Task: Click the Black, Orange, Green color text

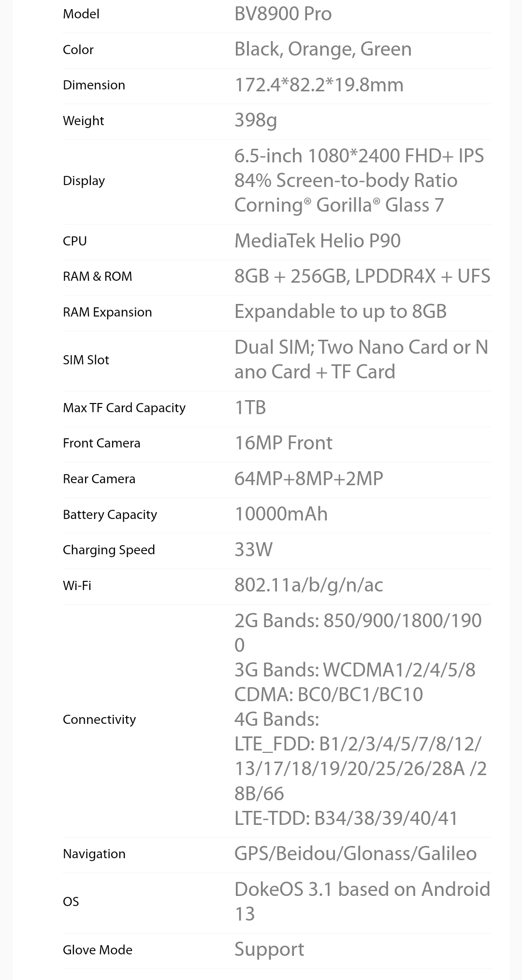Action: (x=323, y=49)
